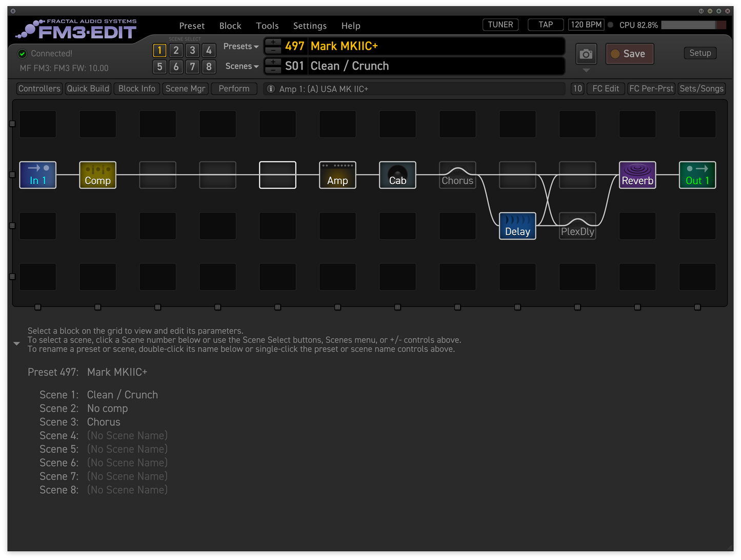Open the Presets dropdown
Screen dimensions: 741x560
pyautogui.click(x=240, y=46)
